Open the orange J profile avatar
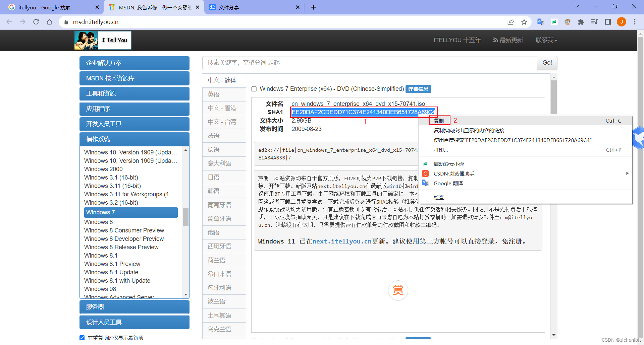The height and width of the screenshot is (345, 644). click(622, 22)
